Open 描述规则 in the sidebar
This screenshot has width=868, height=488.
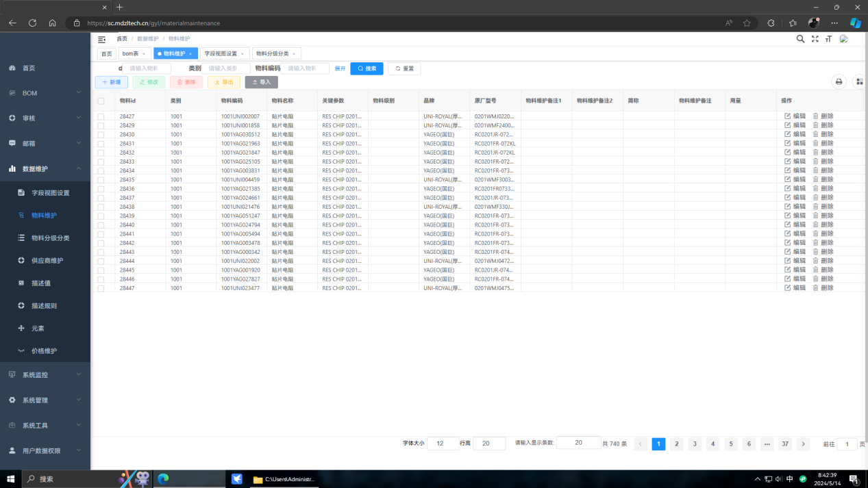[x=45, y=306]
